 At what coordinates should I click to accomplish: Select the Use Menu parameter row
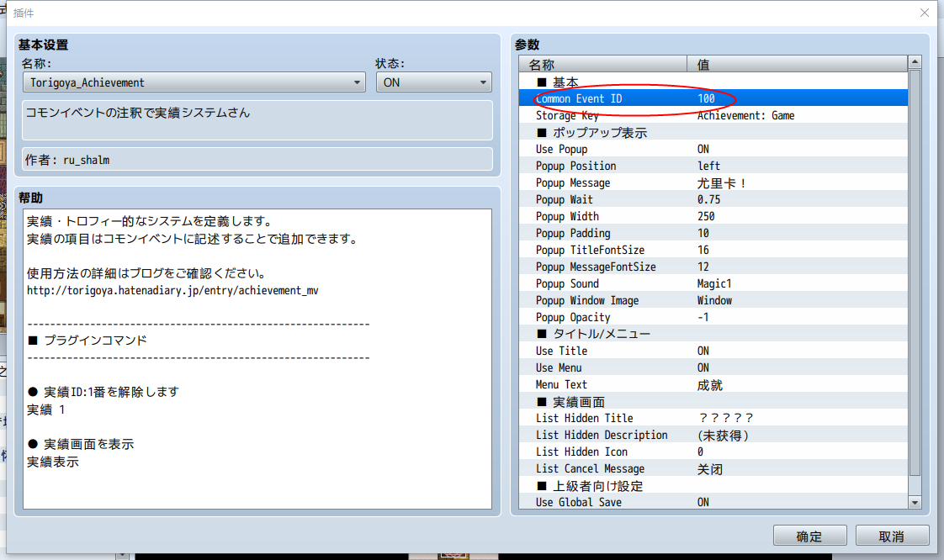coord(713,367)
